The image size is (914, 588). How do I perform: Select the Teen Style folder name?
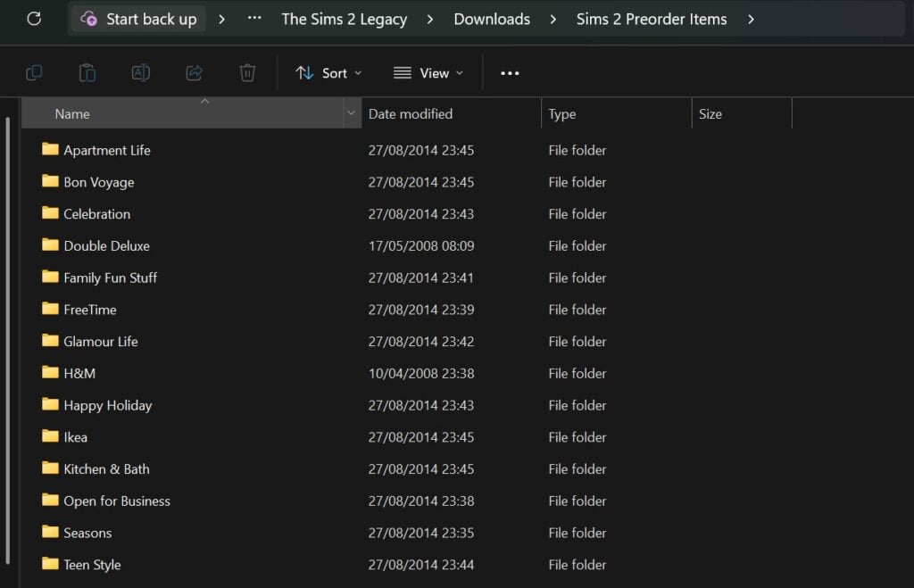click(x=92, y=565)
